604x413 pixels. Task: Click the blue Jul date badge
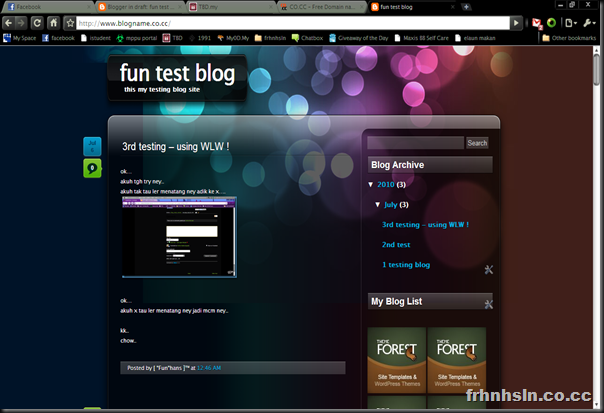92,146
